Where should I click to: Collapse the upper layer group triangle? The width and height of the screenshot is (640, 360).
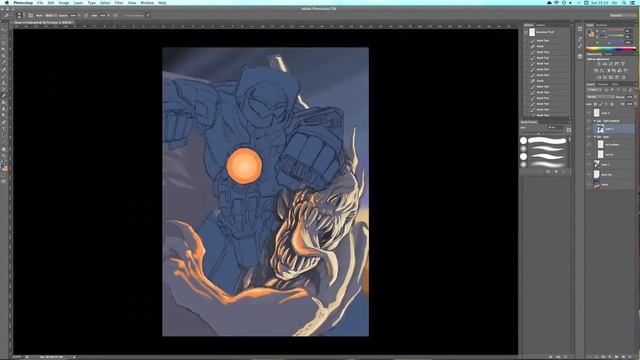click(x=595, y=121)
